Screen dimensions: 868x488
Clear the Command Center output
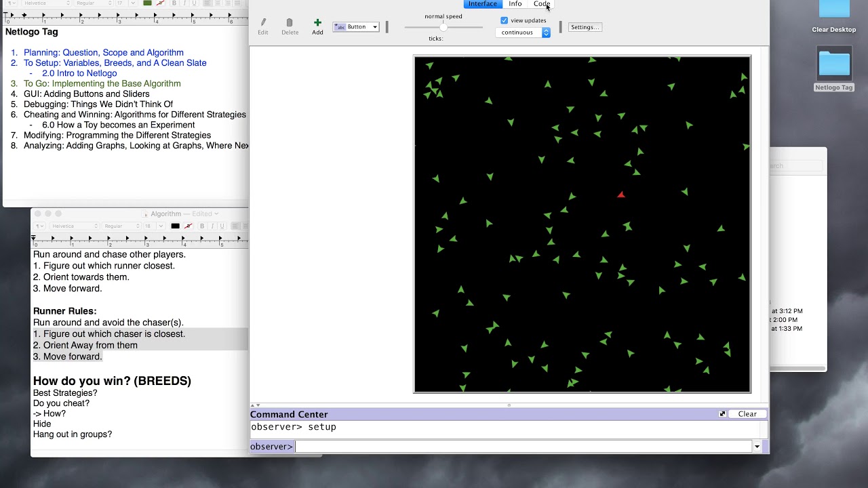747,414
